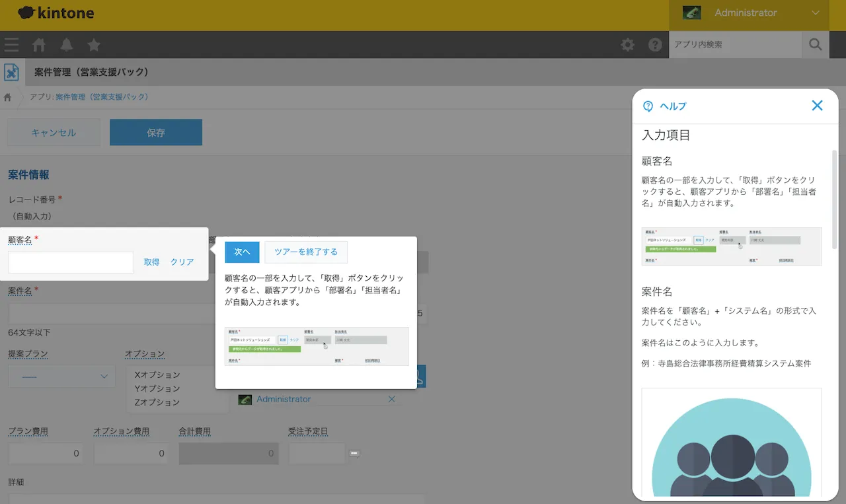This screenshot has height=504, width=846.
Task: Go to the portal home icon
Action: [39, 45]
